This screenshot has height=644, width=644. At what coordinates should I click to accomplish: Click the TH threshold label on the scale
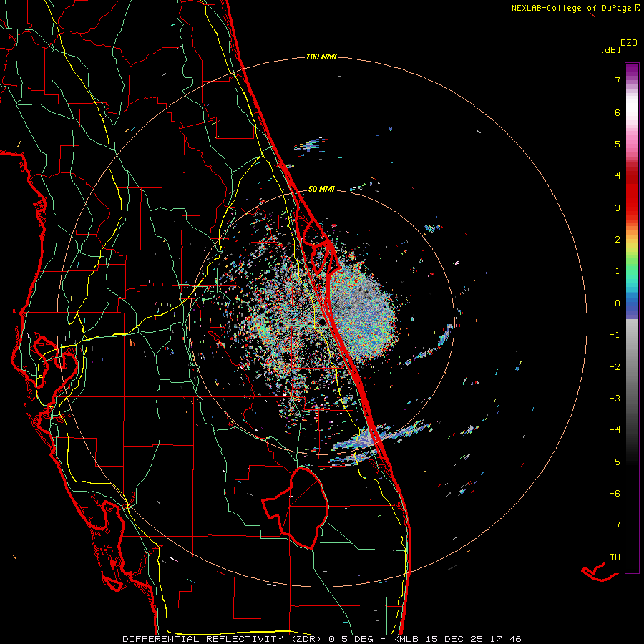(615, 557)
